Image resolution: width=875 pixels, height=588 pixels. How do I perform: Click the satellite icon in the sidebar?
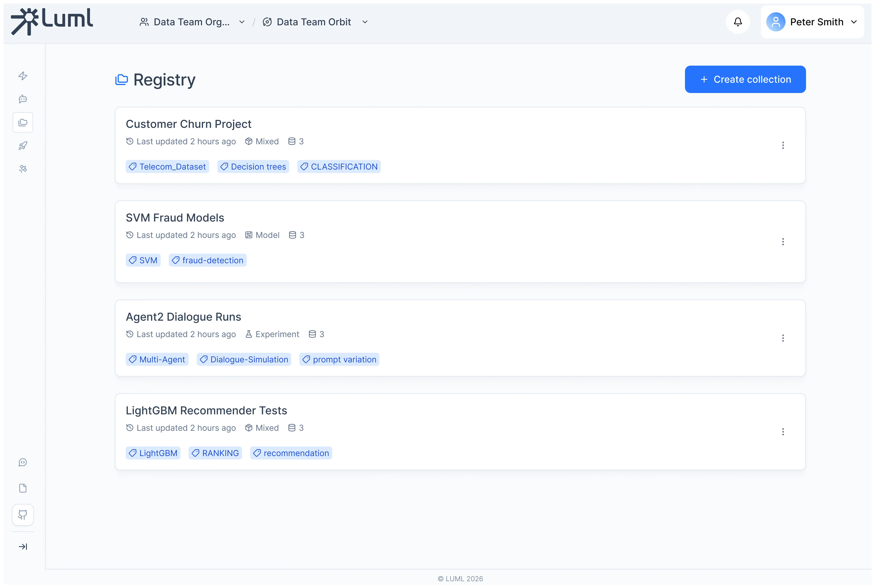click(x=23, y=169)
